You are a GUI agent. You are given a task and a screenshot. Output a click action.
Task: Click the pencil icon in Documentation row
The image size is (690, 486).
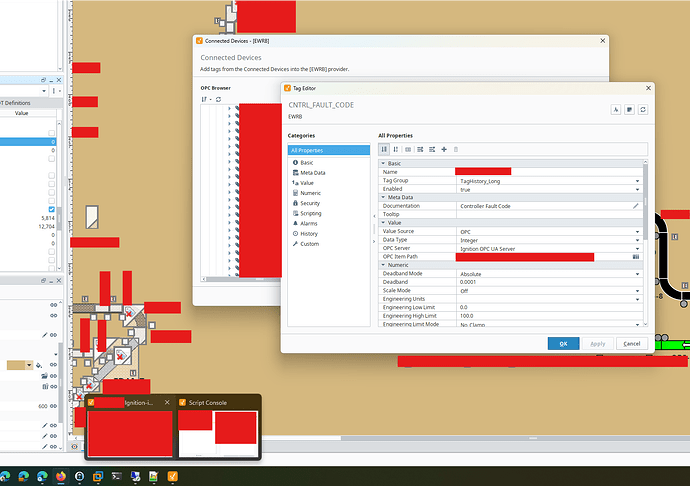[636, 206]
